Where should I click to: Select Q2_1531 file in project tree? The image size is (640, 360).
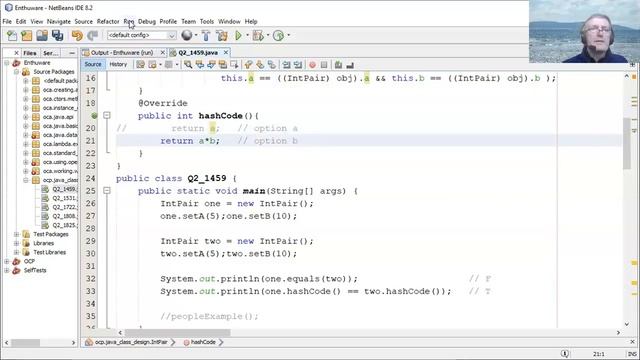64,198
